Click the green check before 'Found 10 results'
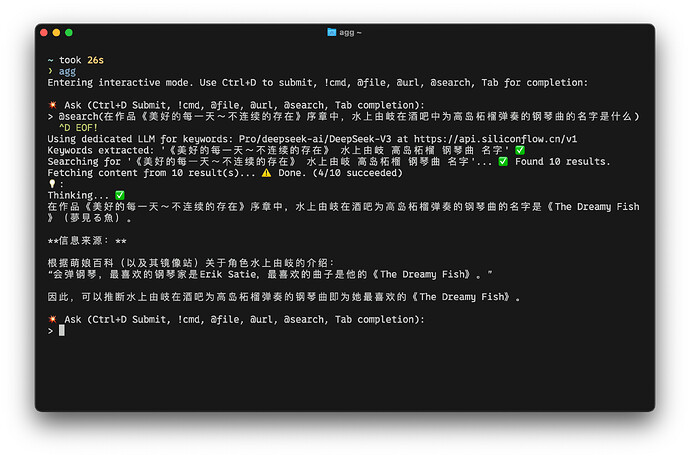This screenshot has width=690, height=457. point(503,161)
